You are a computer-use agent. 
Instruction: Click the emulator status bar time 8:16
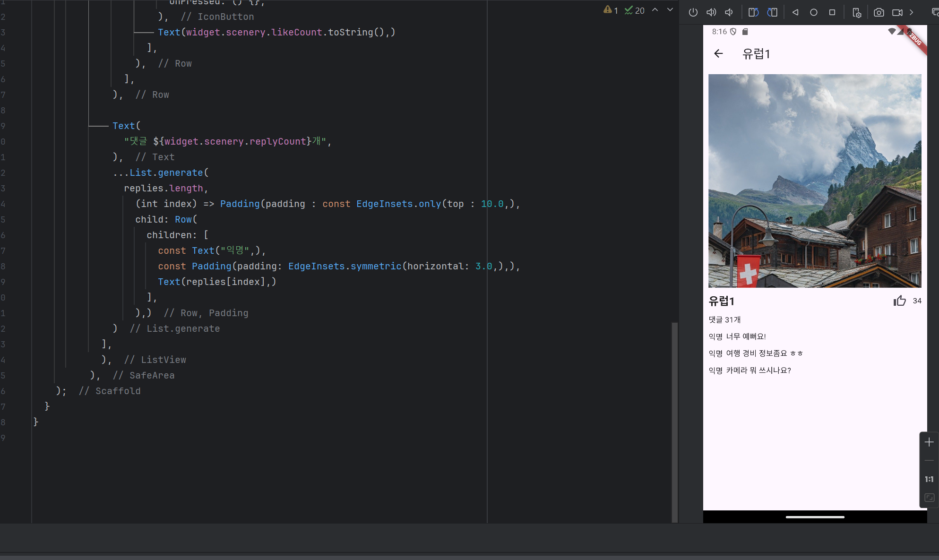[719, 32]
